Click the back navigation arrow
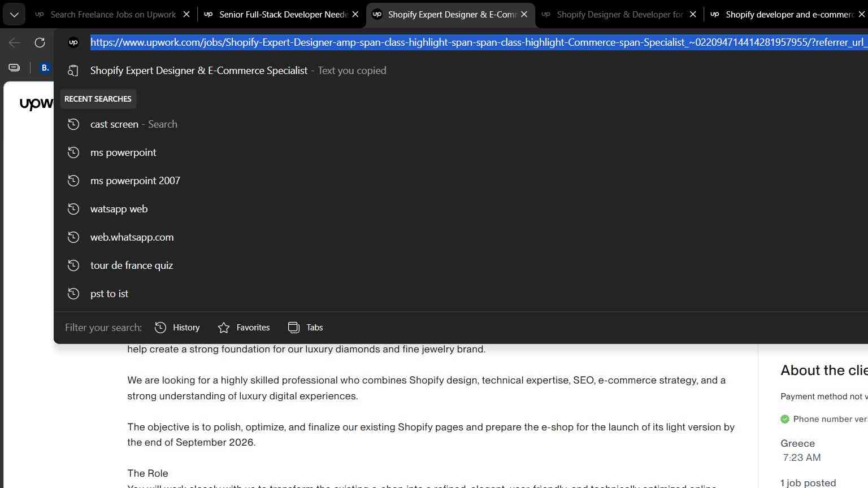 point(15,42)
